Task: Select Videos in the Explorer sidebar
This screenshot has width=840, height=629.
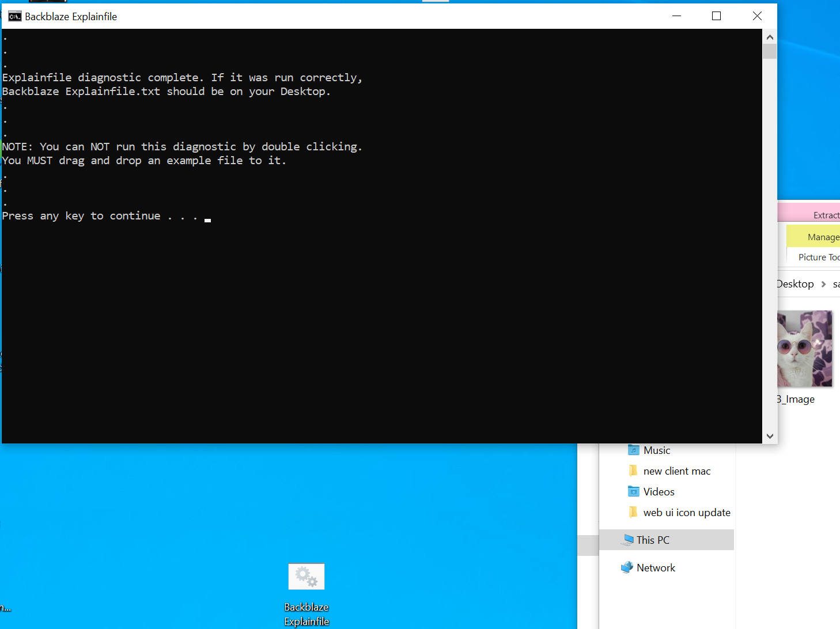Action: [x=659, y=492]
